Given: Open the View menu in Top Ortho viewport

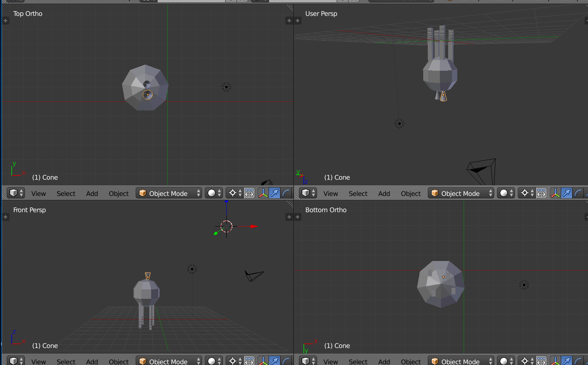Looking at the screenshot, I should click(38, 193).
